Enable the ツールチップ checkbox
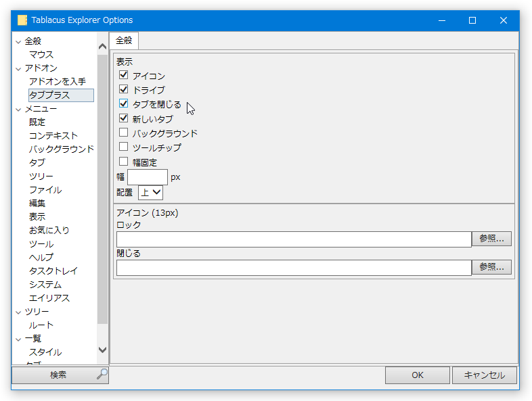The height and width of the screenshot is (401, 532). pyautogui.click(x=123, y=147)
